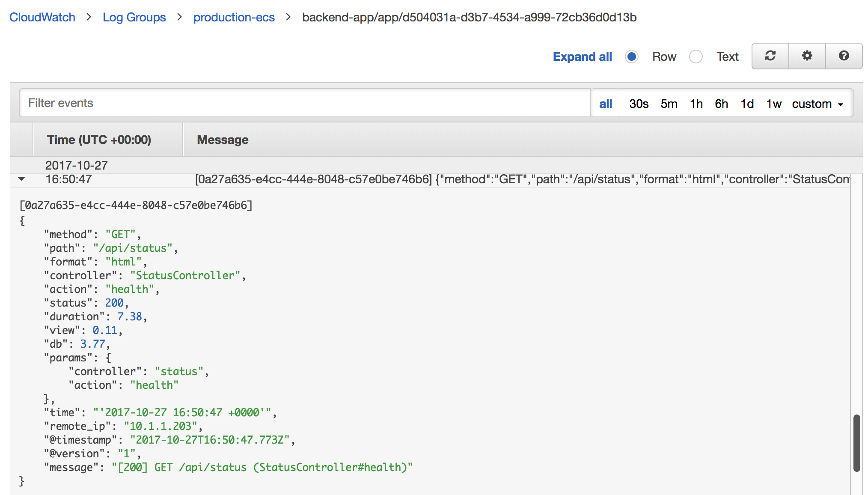Screen dimensions: 868x495
Task: Click the log stream name backend-app/app/d504031a breadcrumb
Action: pos(469,17)
